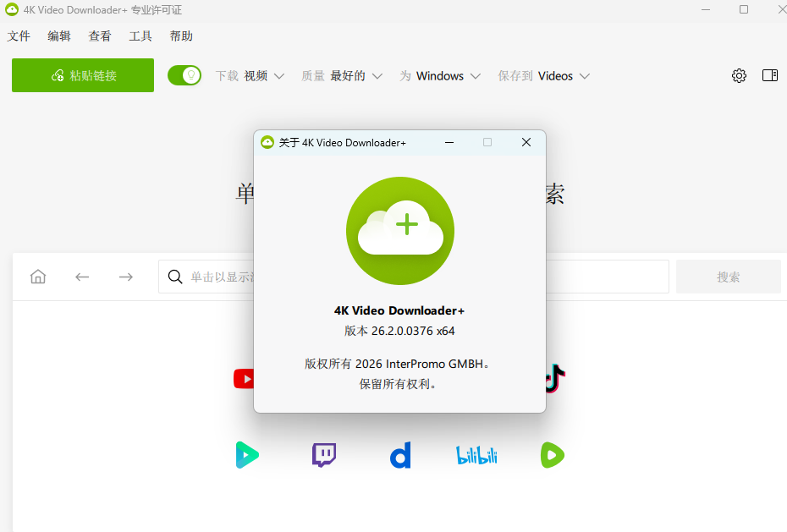
Task: Click the back arrow in browser bar
Action: pyautogui.click(x=82, y=277)
